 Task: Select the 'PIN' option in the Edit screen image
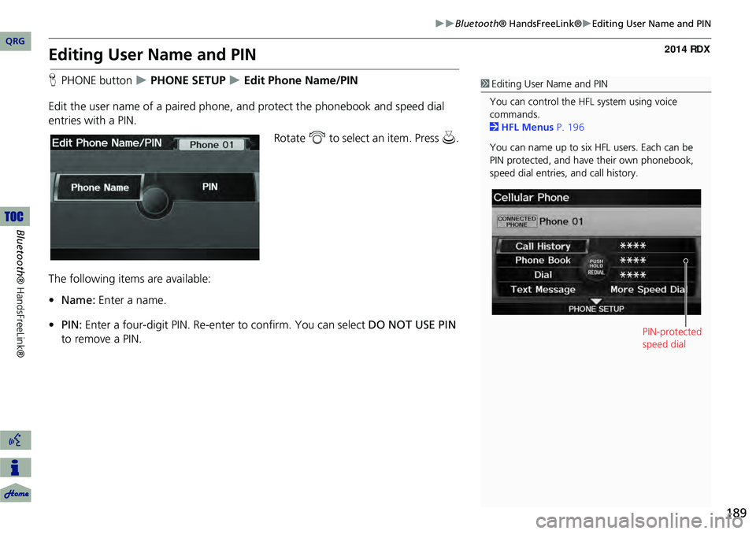(209, 187)
